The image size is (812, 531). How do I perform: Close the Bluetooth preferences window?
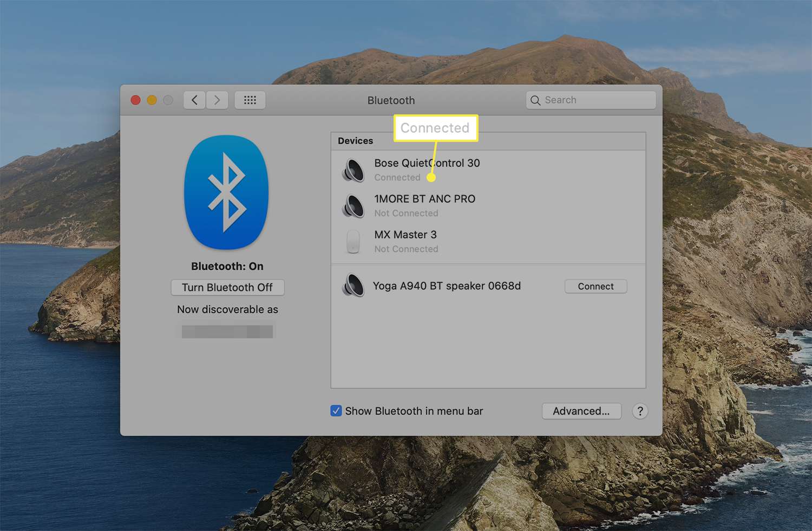pyautogui.click(x=136, y=100)
